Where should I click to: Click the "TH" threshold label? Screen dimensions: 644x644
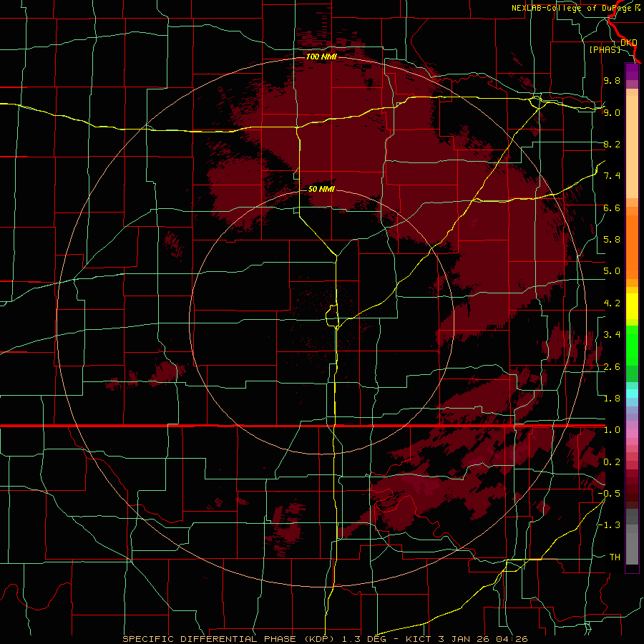tap(615, 557)
